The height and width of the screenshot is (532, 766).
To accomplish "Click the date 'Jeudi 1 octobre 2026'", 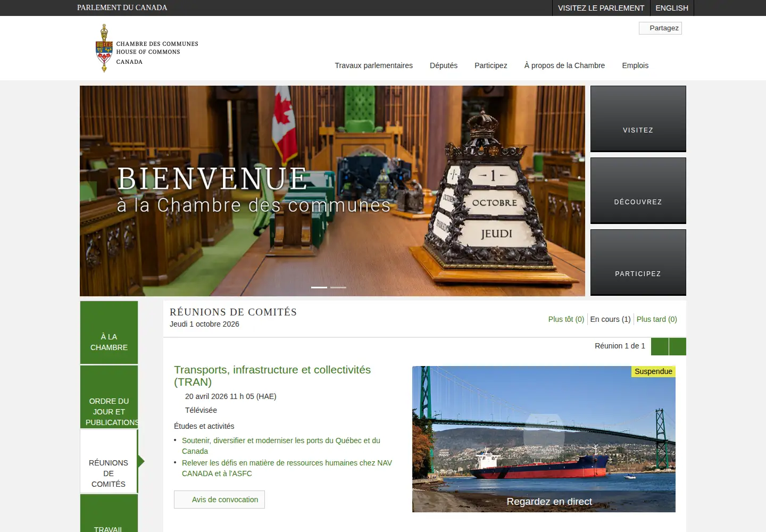I will 204,324.
